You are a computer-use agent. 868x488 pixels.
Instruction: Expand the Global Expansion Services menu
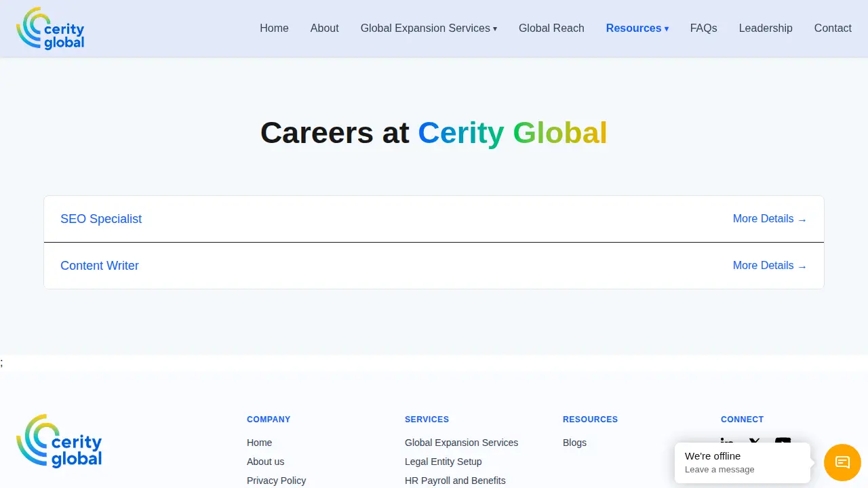429,28
